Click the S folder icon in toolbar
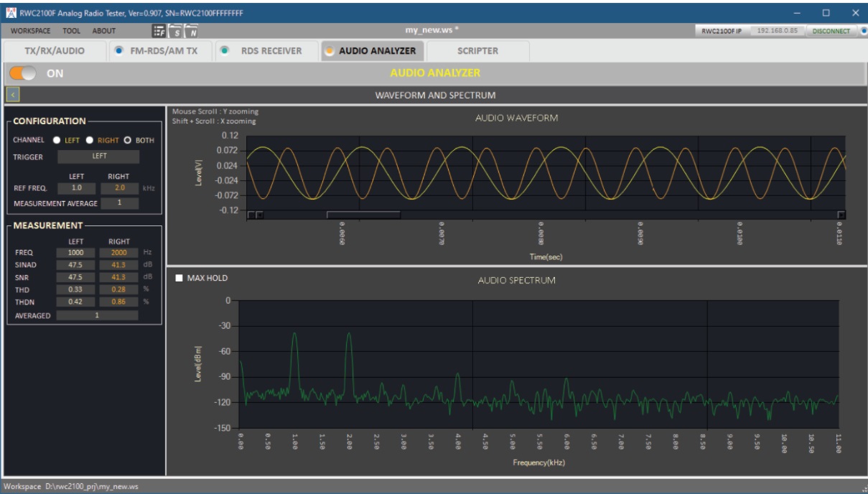The image size is (868, 494). [176, 31]
